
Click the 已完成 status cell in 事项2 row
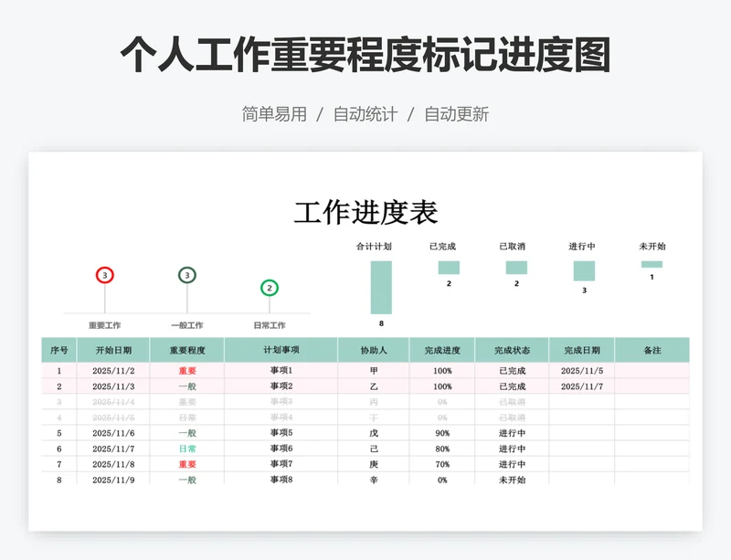pyautogui.click(x=512, y=386)
